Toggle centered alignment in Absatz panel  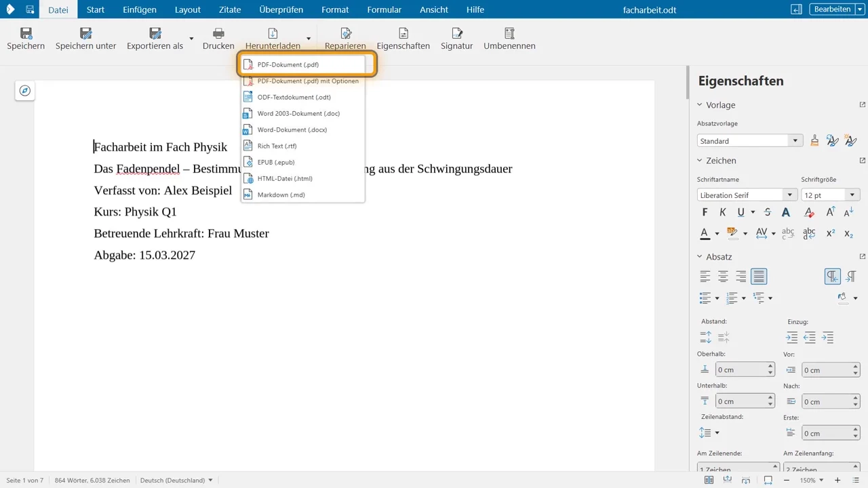pos(723,276)
